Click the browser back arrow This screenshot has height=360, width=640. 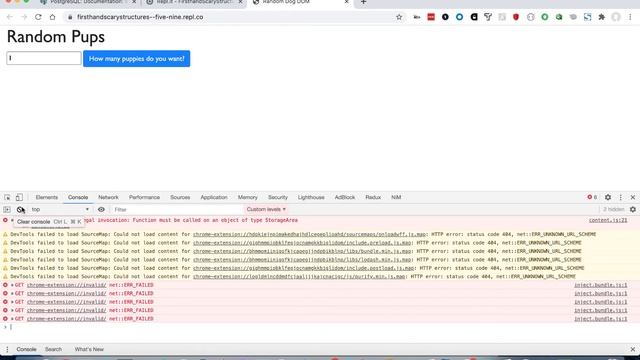[9, 17]
